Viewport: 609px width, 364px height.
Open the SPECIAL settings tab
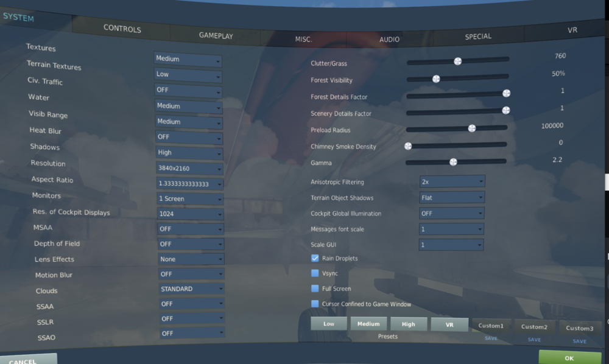pyautogui.click(x=478, y=36)
